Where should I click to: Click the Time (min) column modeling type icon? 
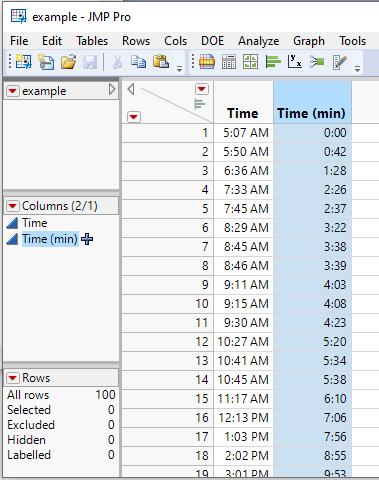point(12,239)
